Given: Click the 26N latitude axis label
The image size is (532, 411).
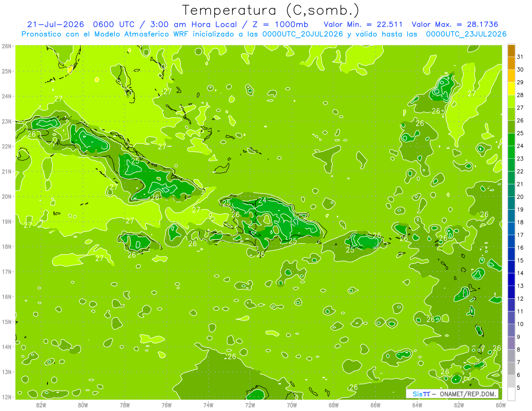Looking at the screenshot, I should (7, 46).
